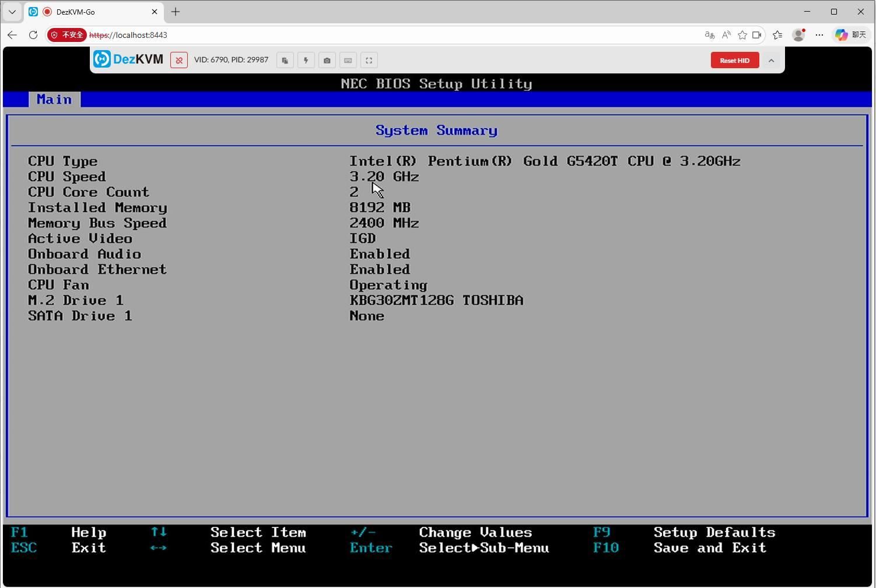Click the Select Sub-Menu hint text
Screen dimensions: 876x588
tap(484, 548)
